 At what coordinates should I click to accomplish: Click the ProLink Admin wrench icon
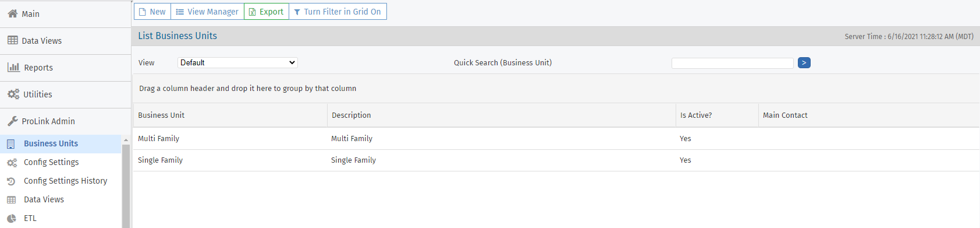click(x=12, y=121)
